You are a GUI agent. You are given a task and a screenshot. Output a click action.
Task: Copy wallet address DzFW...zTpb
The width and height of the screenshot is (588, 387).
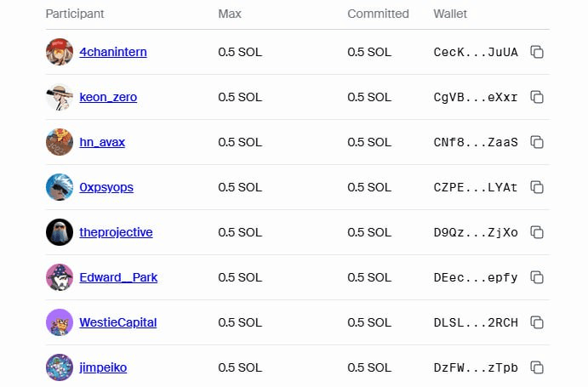coord(537,367)
